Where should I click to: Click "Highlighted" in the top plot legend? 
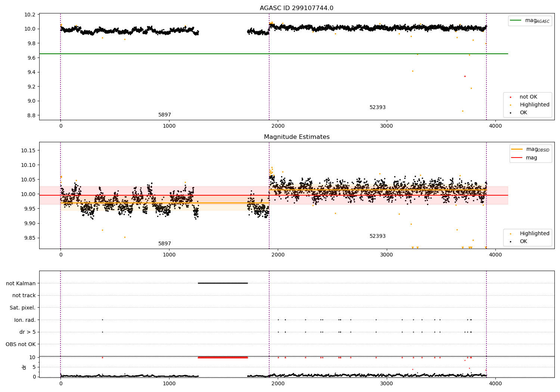pyautogui.click(x=535, y=105)
